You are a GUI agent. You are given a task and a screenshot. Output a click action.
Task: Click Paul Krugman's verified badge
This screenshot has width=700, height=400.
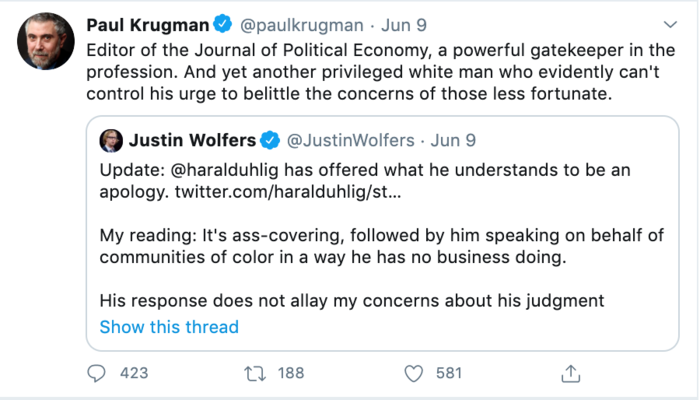[225, 23]
